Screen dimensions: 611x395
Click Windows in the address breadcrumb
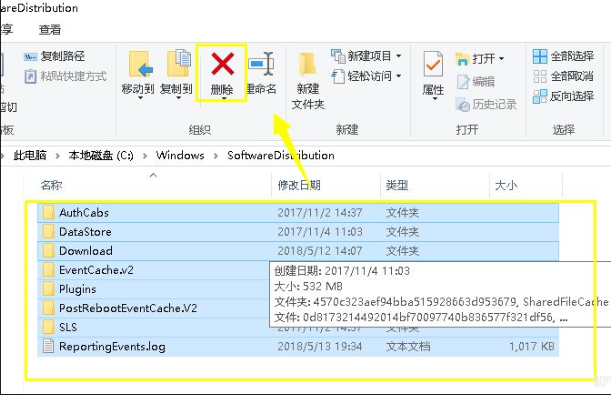click(180, 155)
